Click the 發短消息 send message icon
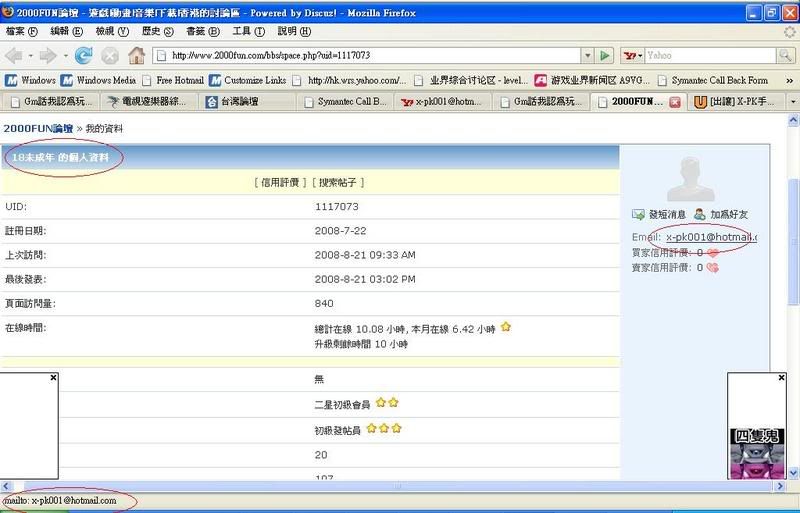This screenshot has height=513, width=800. click(x=638, y=214)
